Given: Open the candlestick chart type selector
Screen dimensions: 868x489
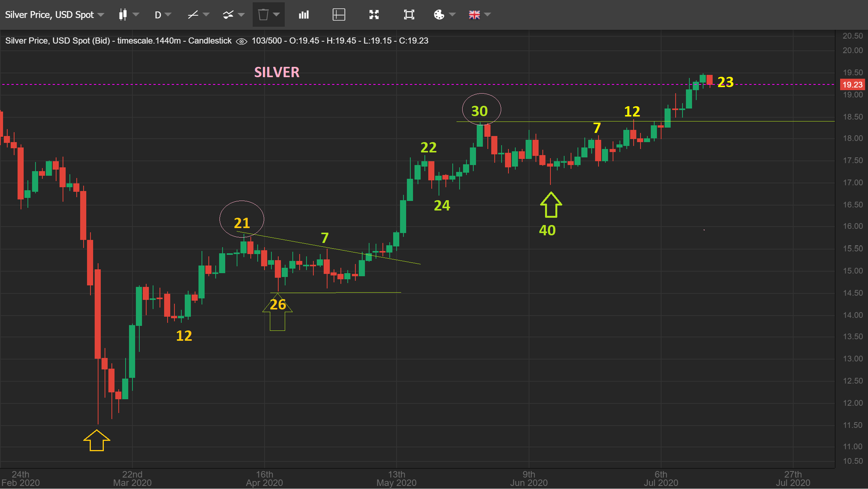Looking at the screenshot, I should point(123,15).
